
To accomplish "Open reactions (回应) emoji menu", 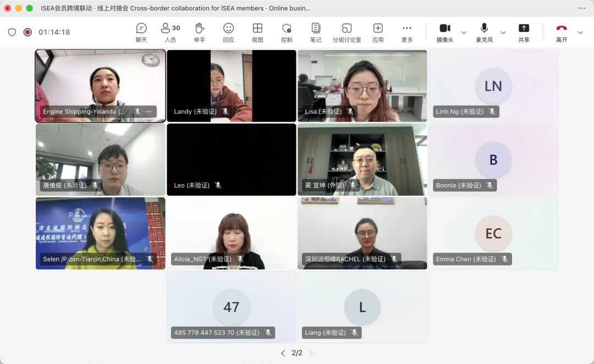I will (x=228, y=32).
